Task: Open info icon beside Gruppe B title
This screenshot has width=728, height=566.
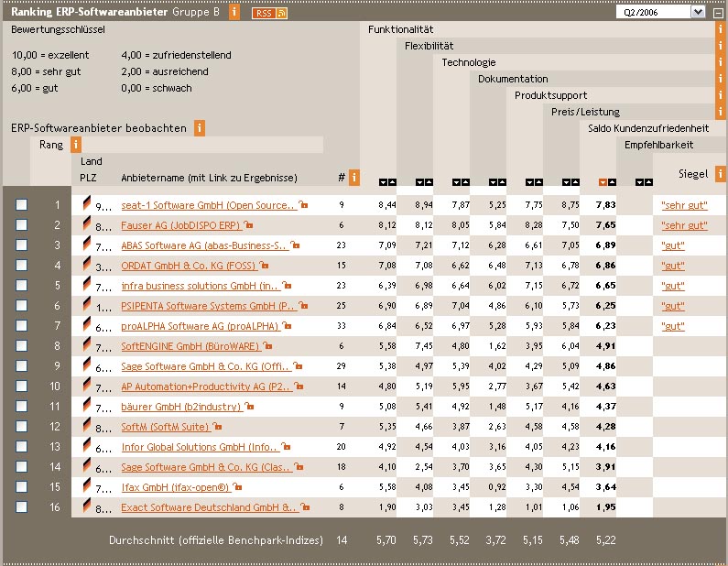Action: 234,12
